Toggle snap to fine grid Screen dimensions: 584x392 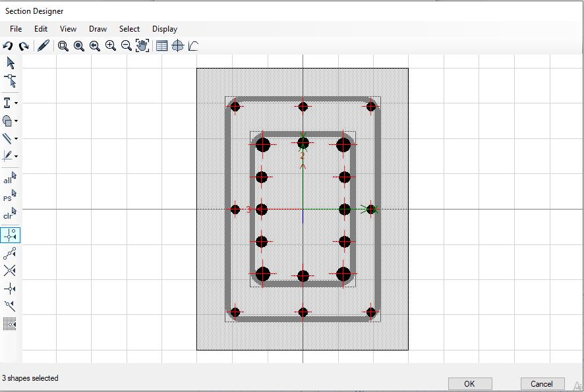coord(10,324)
